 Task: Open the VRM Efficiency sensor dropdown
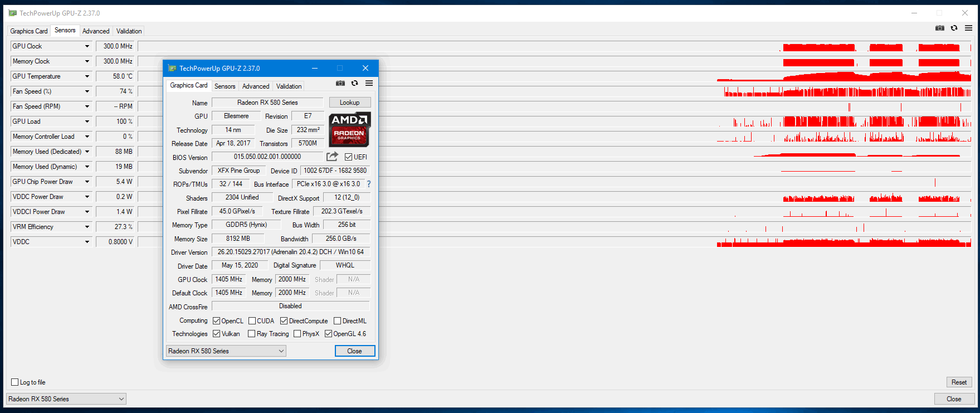(87, 227)
